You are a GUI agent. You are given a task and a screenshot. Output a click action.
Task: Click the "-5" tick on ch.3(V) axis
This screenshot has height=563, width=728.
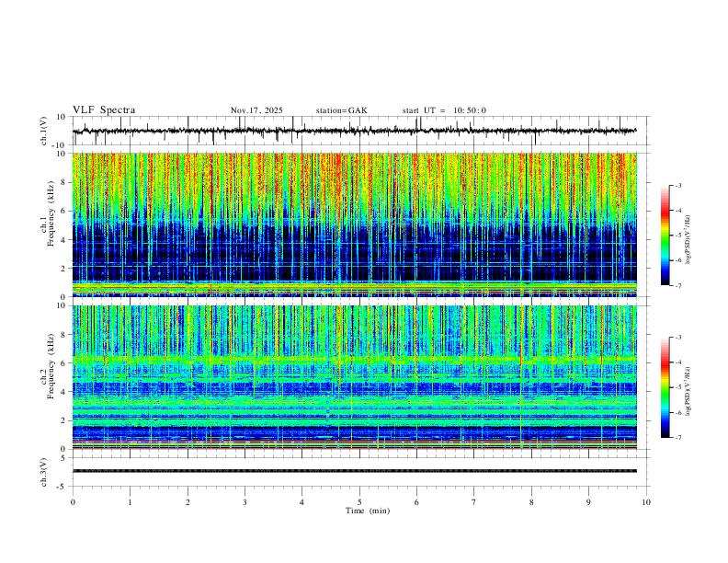(63, 487)
